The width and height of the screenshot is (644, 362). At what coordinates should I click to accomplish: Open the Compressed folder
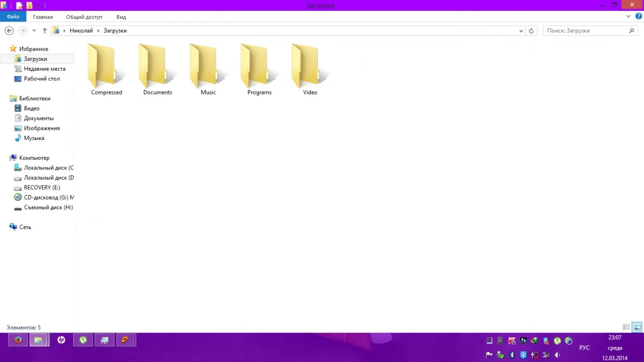(x=106, y=70)
